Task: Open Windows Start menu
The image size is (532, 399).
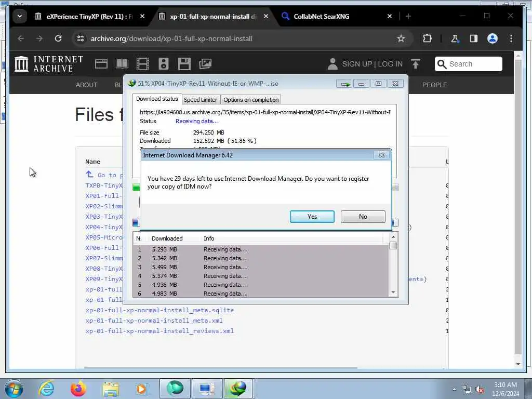Action: 14,389
